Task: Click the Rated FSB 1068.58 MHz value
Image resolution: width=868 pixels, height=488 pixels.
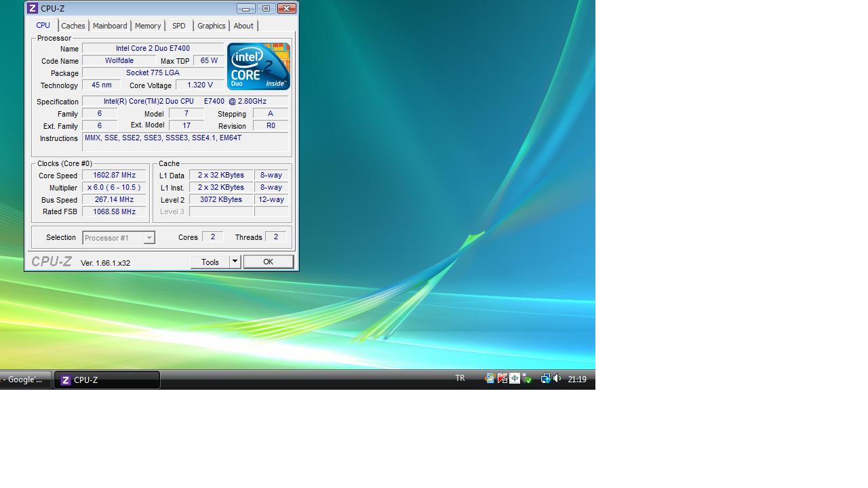Action: (114, 212)
